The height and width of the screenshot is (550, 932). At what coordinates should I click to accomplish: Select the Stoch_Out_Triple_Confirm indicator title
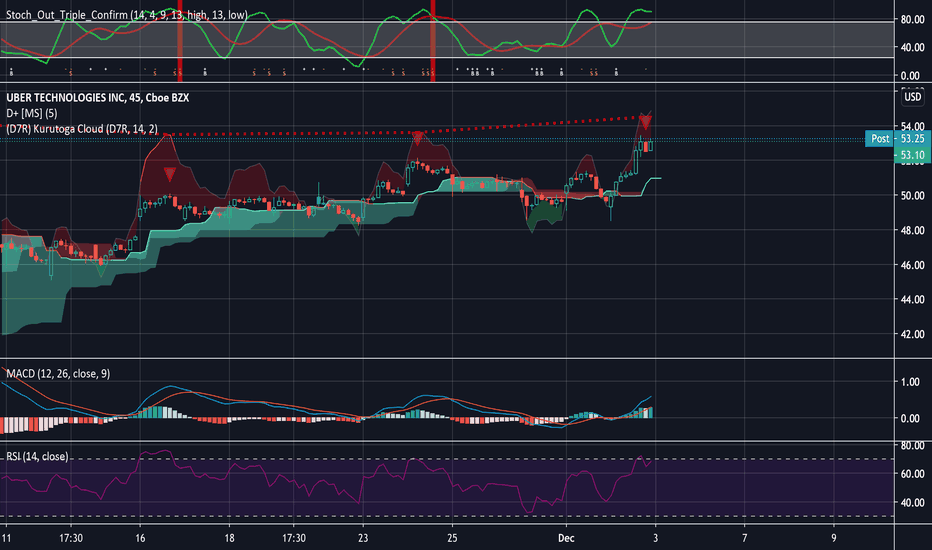pos(127,15)
